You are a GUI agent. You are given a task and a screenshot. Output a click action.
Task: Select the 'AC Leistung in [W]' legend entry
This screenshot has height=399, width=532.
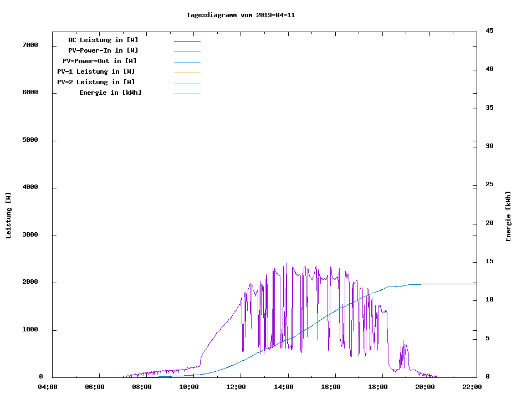[x=103, y=40]
